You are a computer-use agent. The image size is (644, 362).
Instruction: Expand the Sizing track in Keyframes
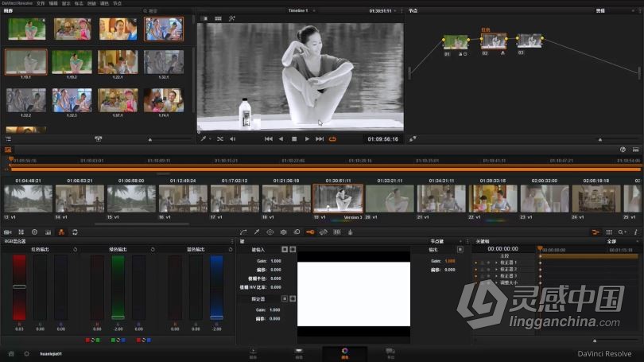(496, 282)
